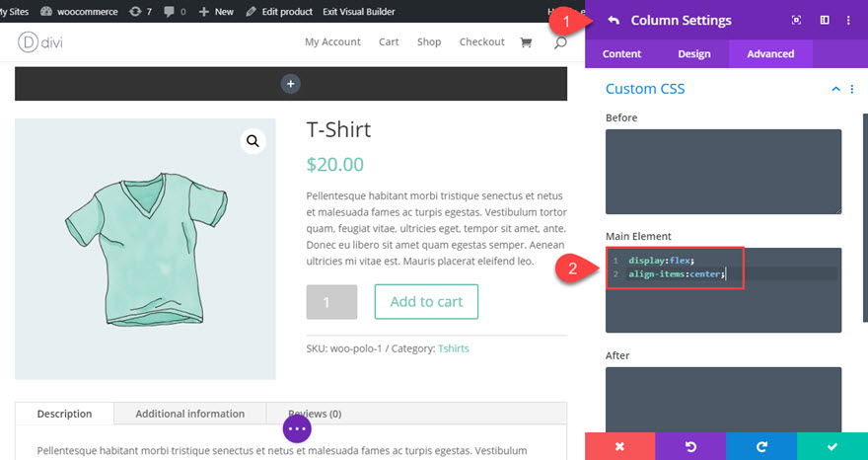Click the search icon in site header
Screen dimensions: 868x460
coord(560,42)
